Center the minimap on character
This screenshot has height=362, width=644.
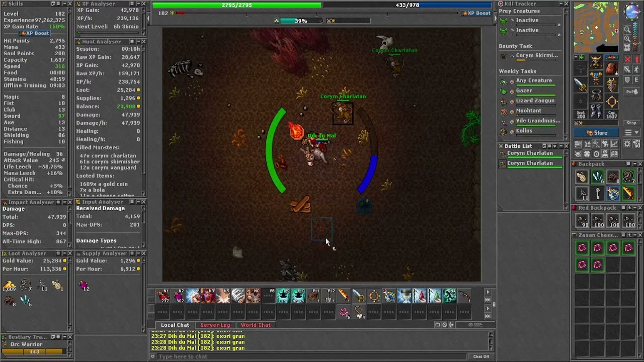point(627,47)
